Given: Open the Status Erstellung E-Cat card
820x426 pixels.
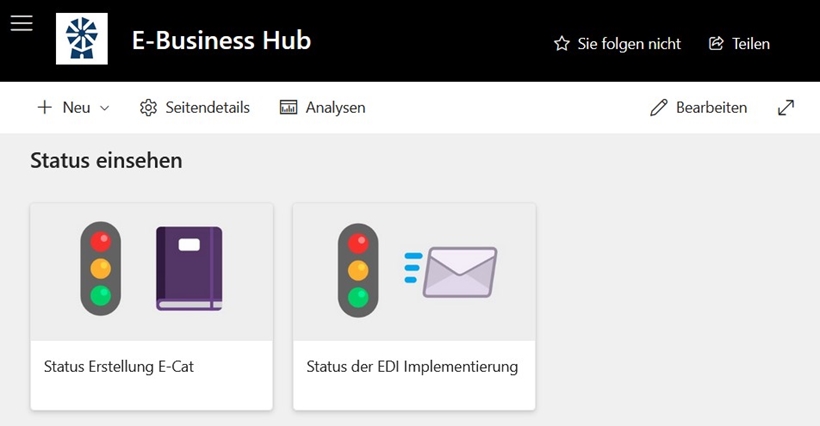Looking at the screenshot, I should pyautogui.click(x=152, y=307).
